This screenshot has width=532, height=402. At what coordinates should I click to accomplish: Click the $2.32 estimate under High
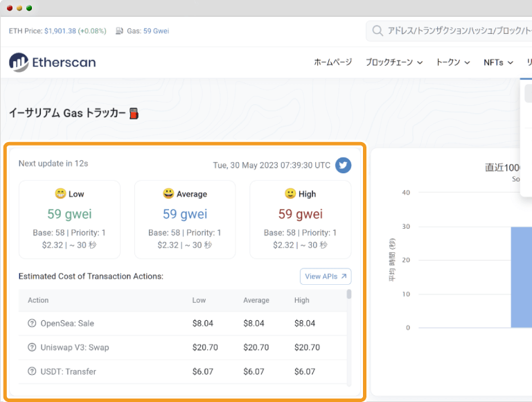(283, 245)
